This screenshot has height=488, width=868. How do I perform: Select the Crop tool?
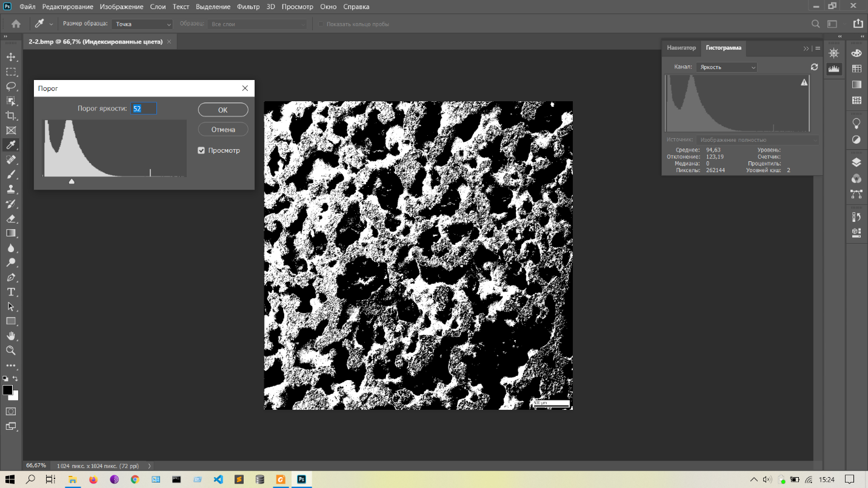coord(11,116)
